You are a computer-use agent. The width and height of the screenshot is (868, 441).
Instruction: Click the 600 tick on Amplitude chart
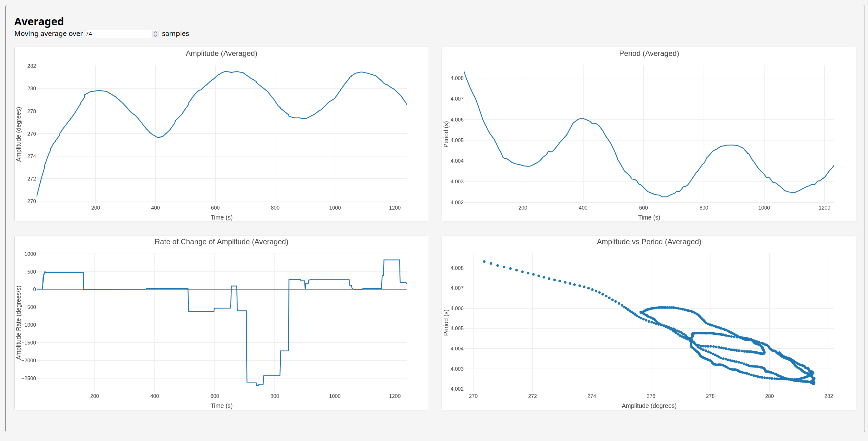[x=215, y=208]
